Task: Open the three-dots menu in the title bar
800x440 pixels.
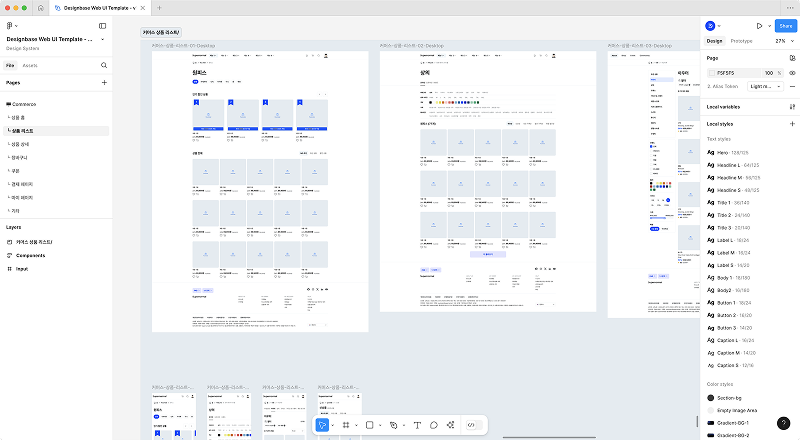Action: click(x=790, y=8)
